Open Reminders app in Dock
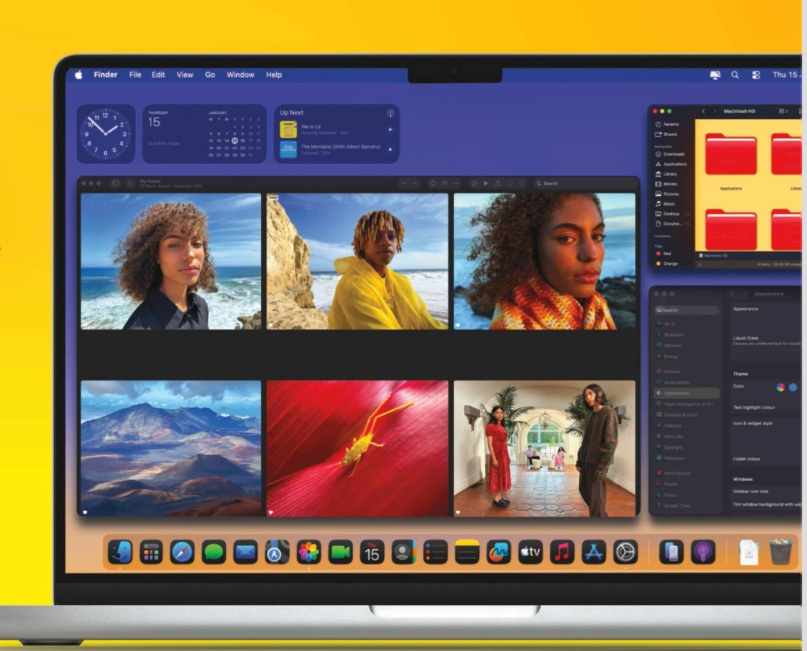This screenshot has height=651, width=807. click(435, 552)
